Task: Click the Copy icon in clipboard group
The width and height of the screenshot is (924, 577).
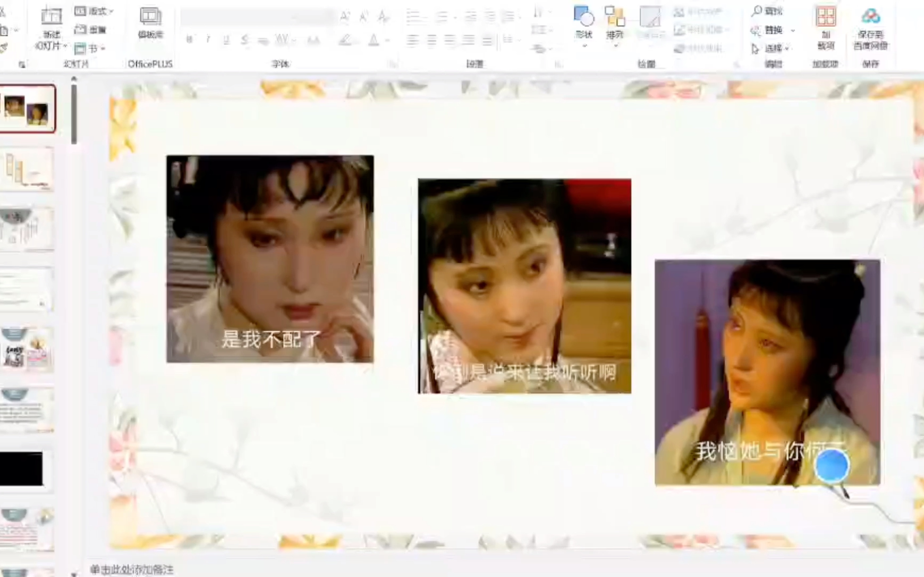Action: click(x=4, y=30)
